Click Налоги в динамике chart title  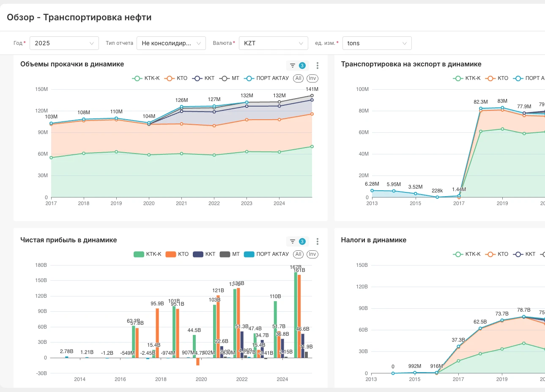point(374,240)
